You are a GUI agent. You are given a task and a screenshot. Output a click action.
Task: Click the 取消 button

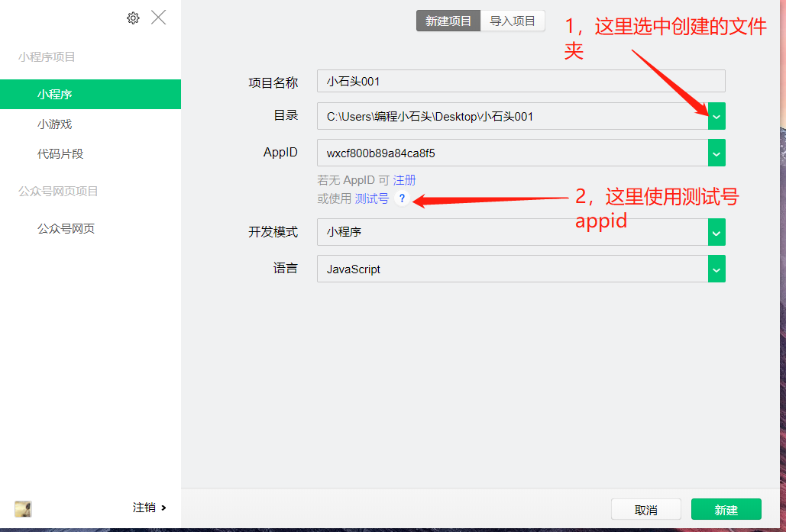(x=645, y=509)
